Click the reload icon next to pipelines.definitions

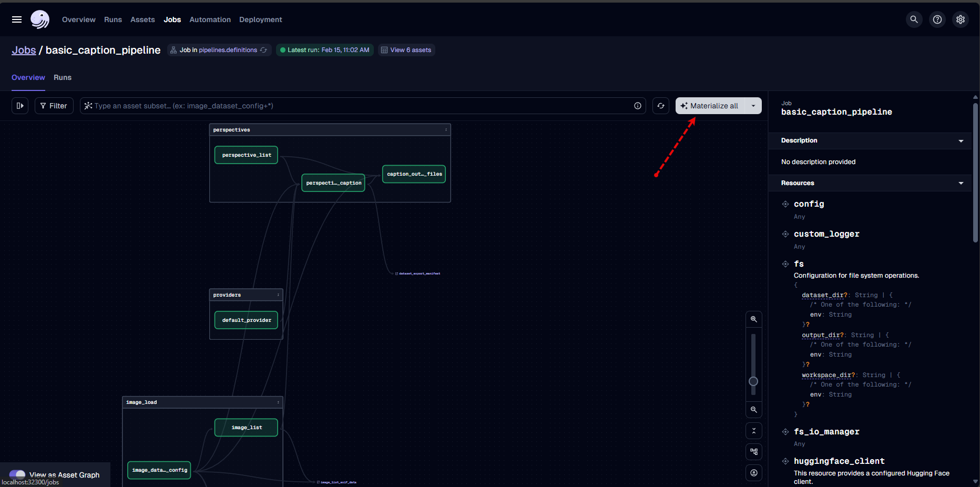click(264, 50)
